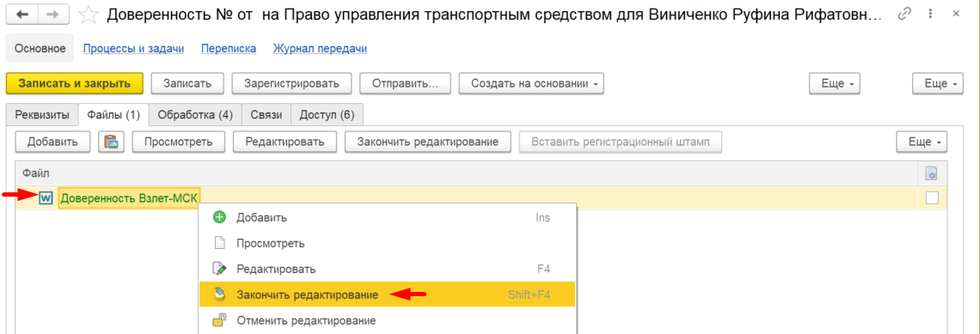Open the rightmost top-row Еще dropdown

(938, 83)
